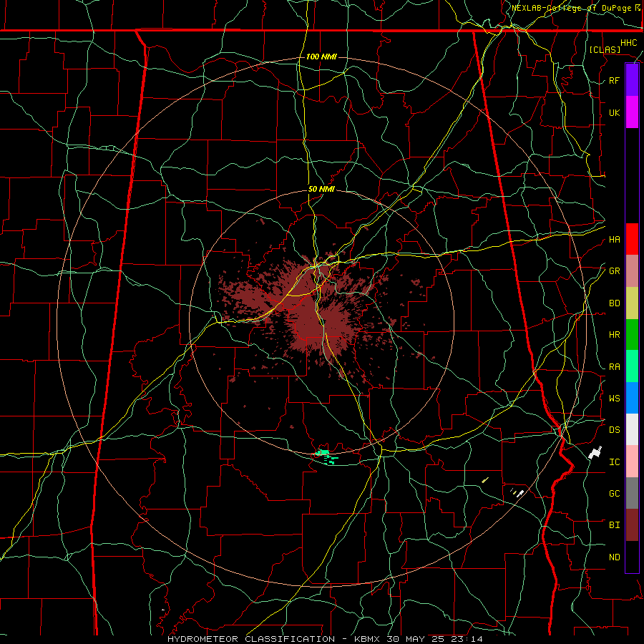Click the '[CLAS]' unit label
This screenshot has width=644, height=644.
[x=605, y=49]
